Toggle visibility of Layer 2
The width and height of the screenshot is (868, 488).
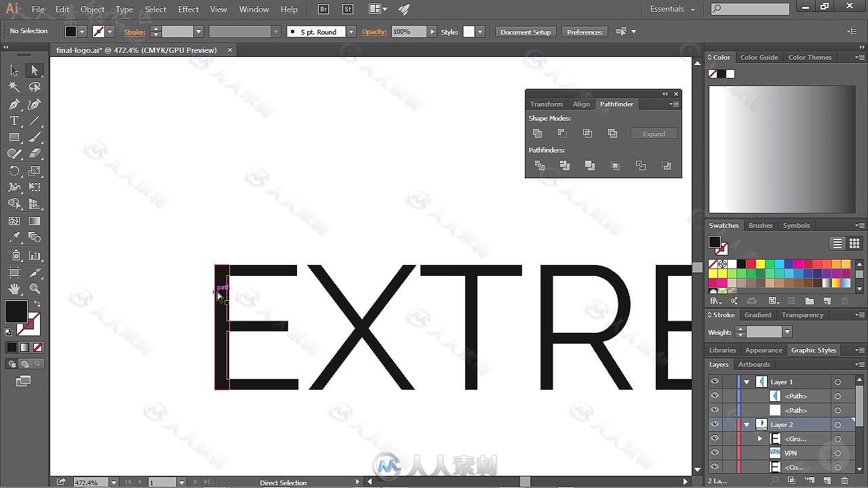point(715,424)
